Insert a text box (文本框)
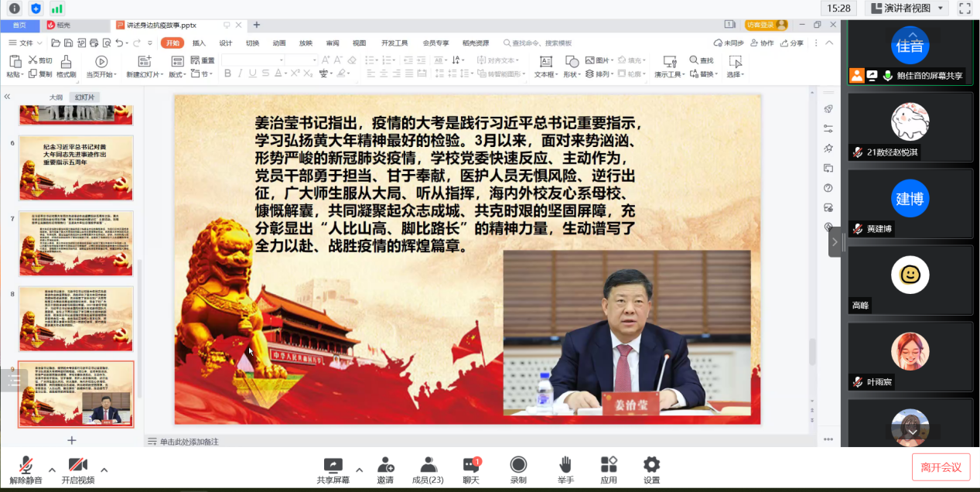The width and height of the screenshot is (980, 492). coord(545,62)
